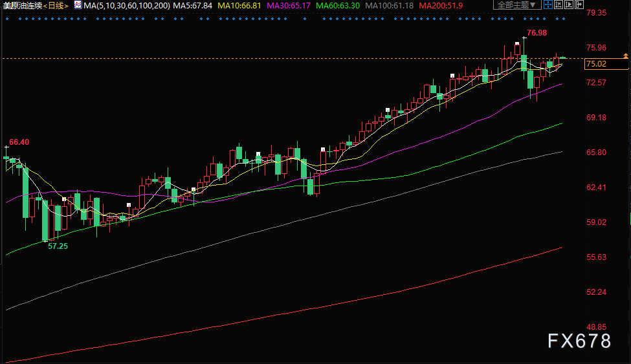Click the MA(5,10,30,60,100,200) parameters label

pyautogui.click(x=127, y=6)
